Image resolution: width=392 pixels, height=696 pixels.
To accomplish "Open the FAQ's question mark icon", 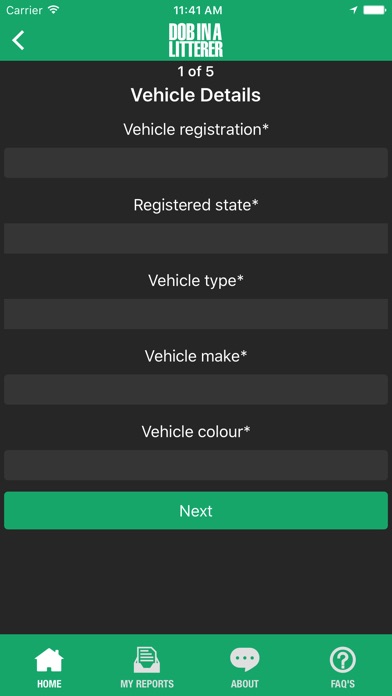I will tap(343, 660).
